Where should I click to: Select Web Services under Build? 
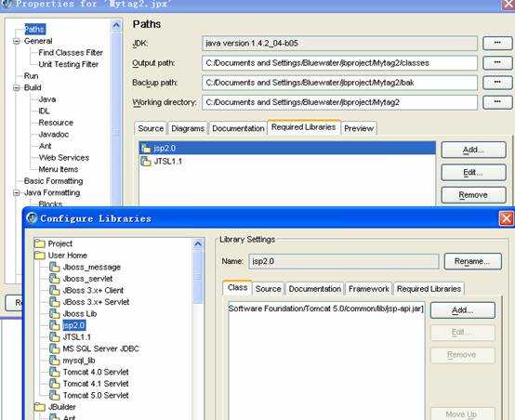coord(64,158)
